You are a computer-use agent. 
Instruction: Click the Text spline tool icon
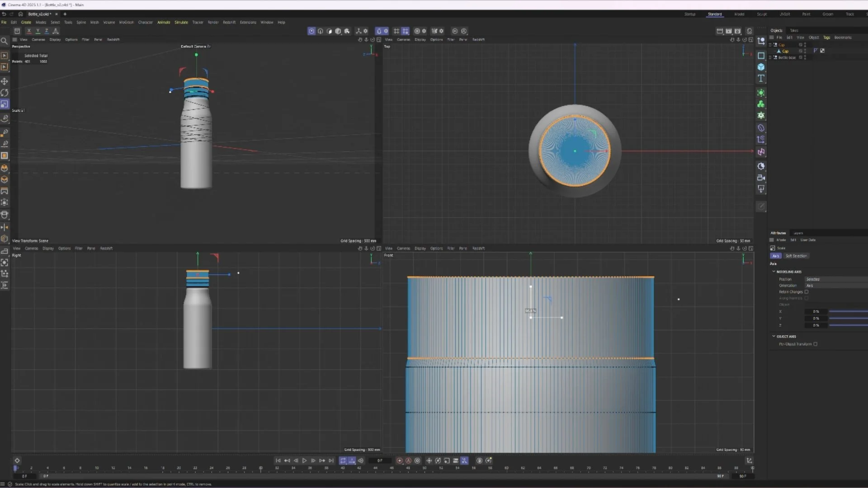coord(761,79)
